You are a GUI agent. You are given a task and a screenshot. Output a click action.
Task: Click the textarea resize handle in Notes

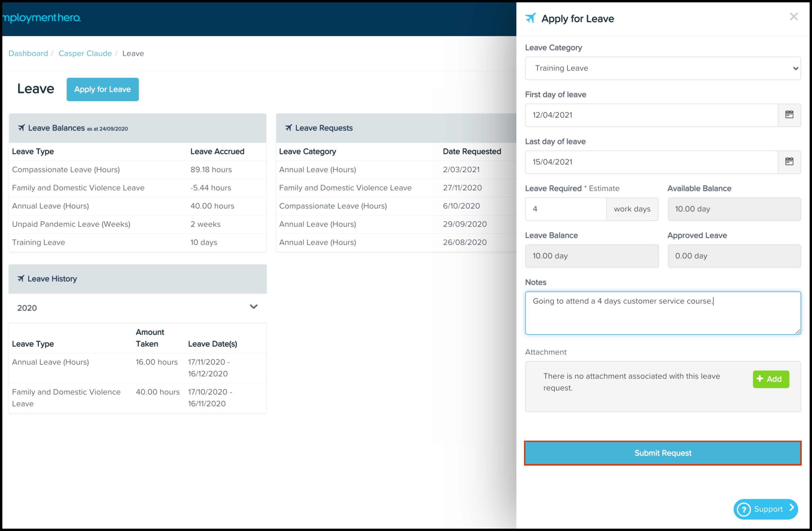pos(797,331)
